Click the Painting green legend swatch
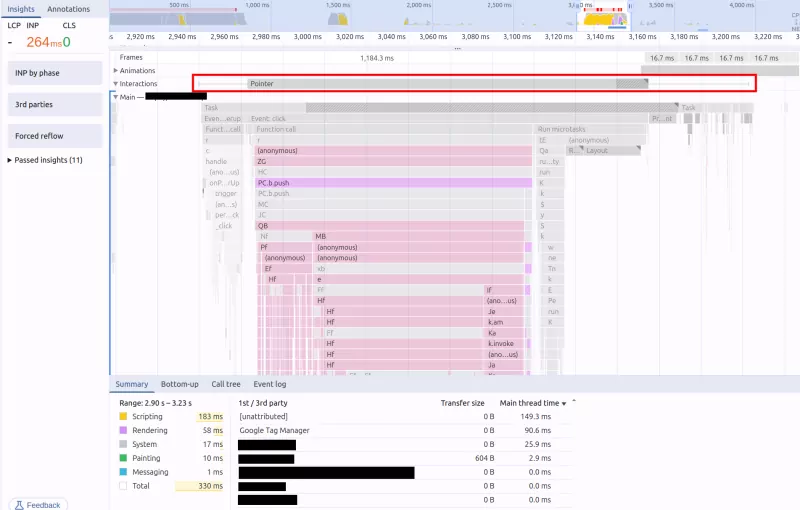 pyautogui.click(x=123, y=458)
